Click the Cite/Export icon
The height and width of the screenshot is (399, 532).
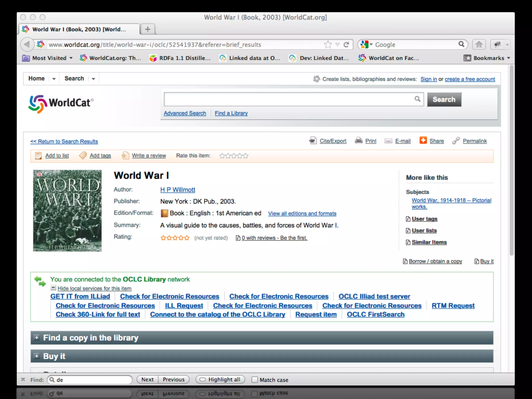pos(312,141)
